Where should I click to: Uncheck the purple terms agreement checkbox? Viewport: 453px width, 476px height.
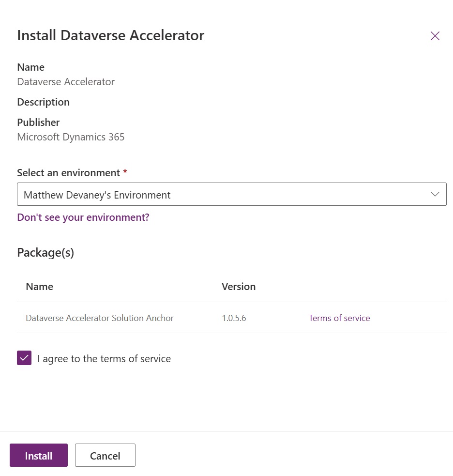(24, 358)
